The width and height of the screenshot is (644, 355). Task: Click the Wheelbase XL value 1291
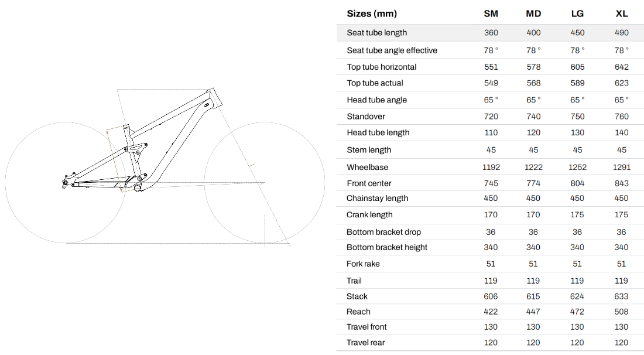point(621,167)
